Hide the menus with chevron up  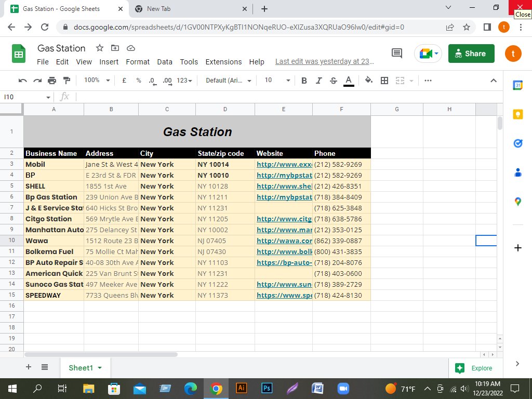[x=494, y=81]
